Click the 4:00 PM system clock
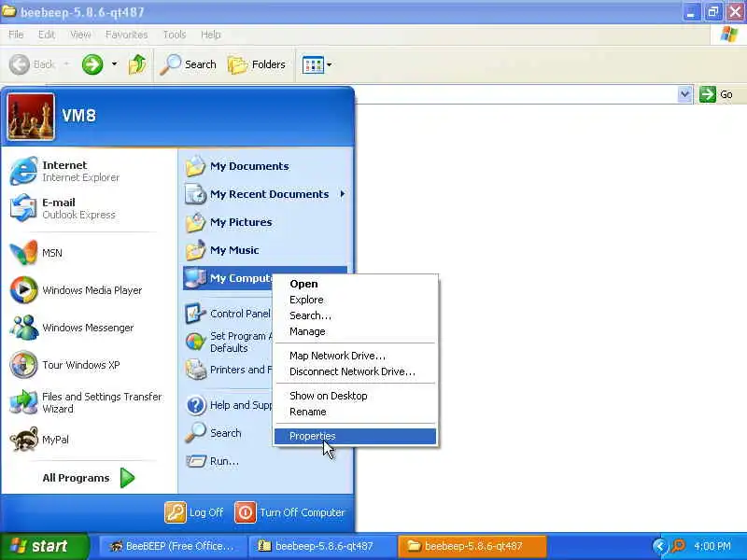The image size is (747, 560). [x=712, y=546]
